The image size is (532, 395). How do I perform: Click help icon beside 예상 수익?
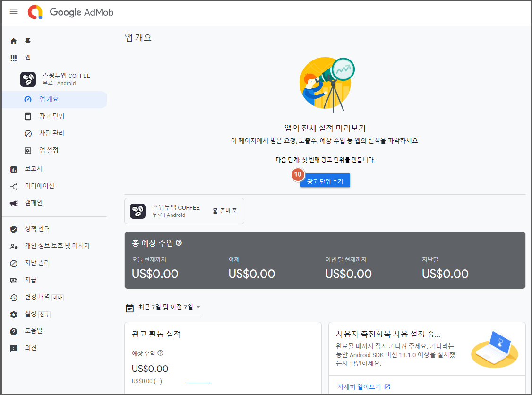(161, 353)
